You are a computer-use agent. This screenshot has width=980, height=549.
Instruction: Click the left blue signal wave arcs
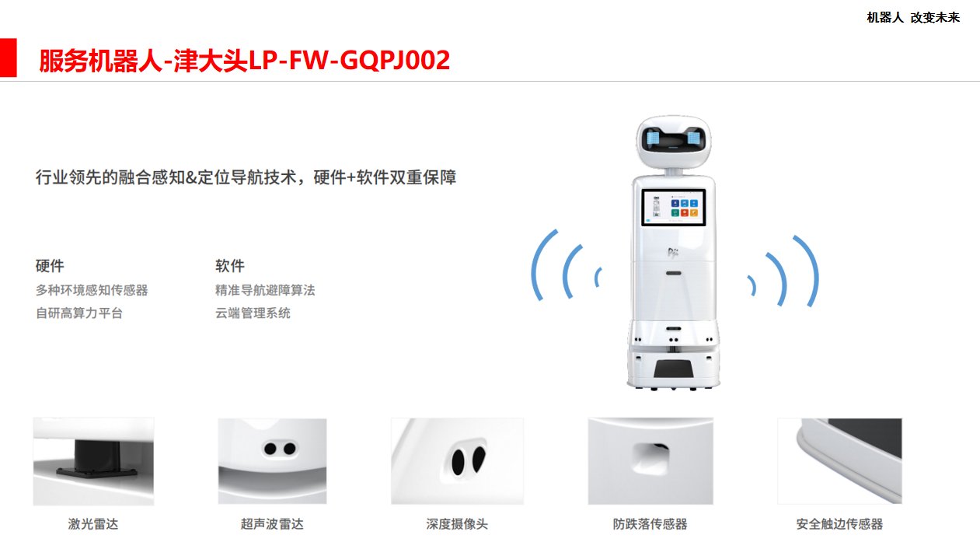(x=566, y=265)
